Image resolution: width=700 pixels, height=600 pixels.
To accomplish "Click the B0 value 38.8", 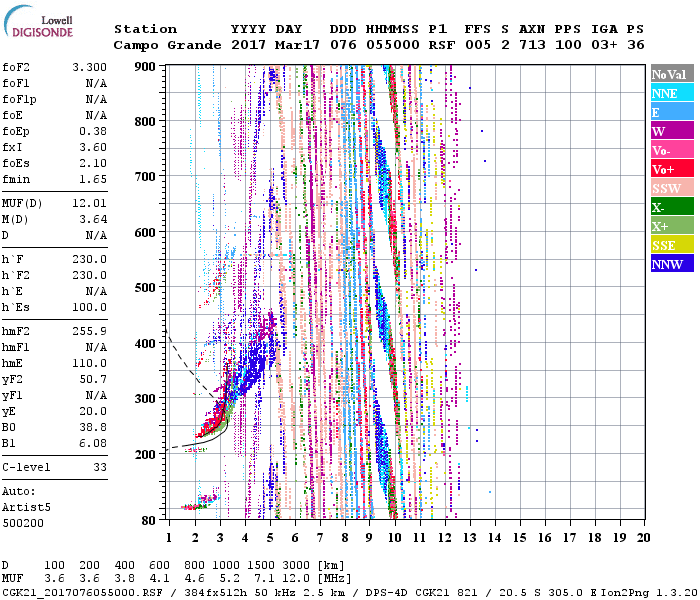I will (x=93, y=428).
